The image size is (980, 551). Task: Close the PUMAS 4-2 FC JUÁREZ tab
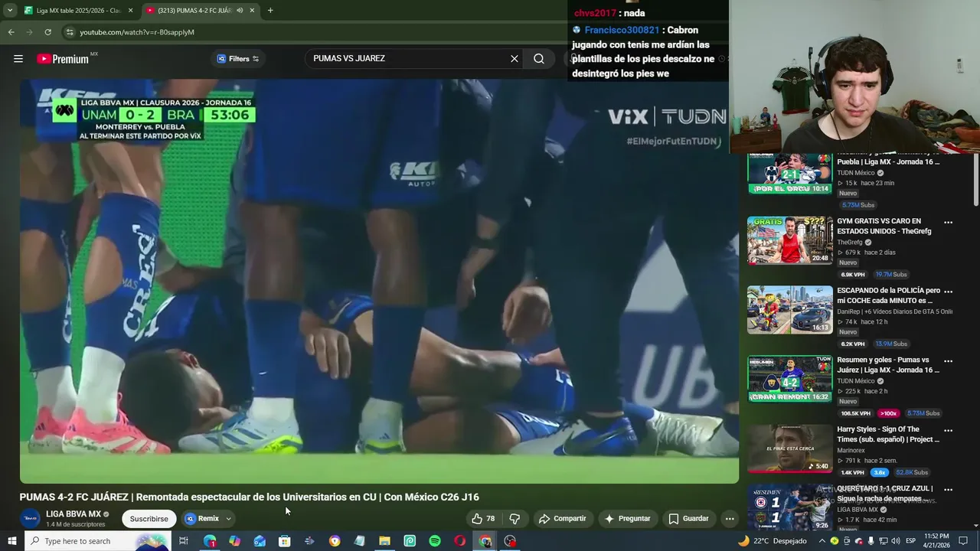pyautogui.click(x=252, y=11)
